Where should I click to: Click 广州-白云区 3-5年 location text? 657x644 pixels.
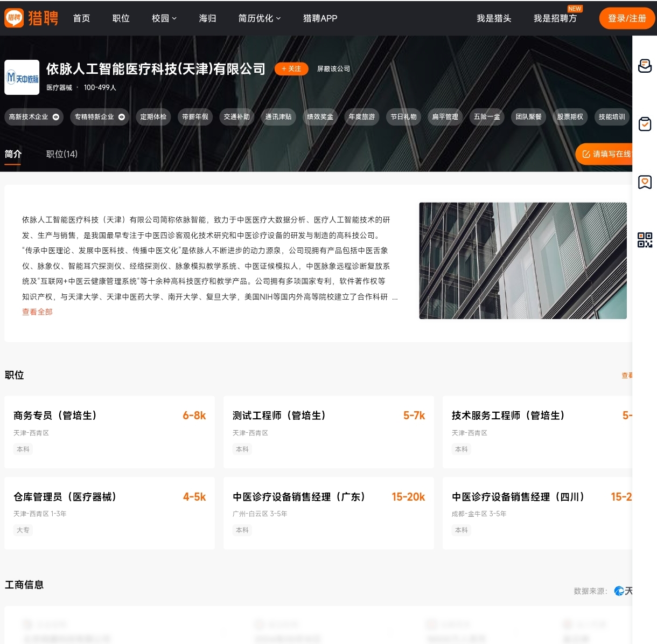[260, 514]
